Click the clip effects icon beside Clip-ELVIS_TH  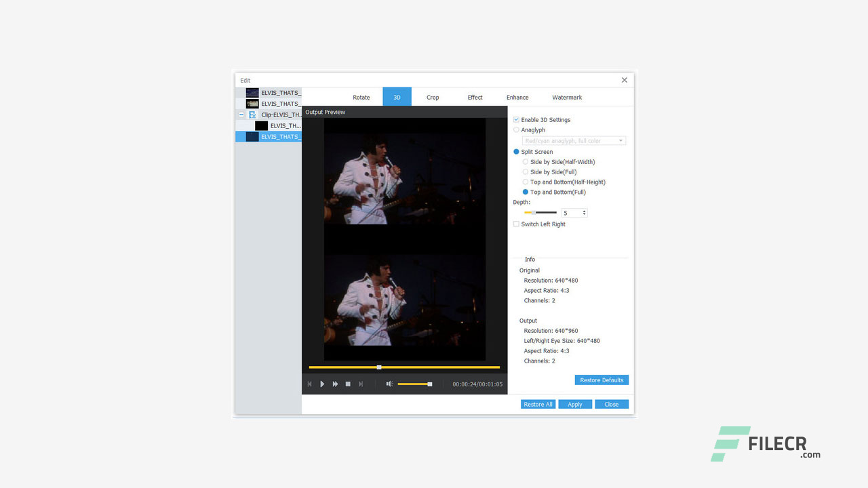click(252, 115)
